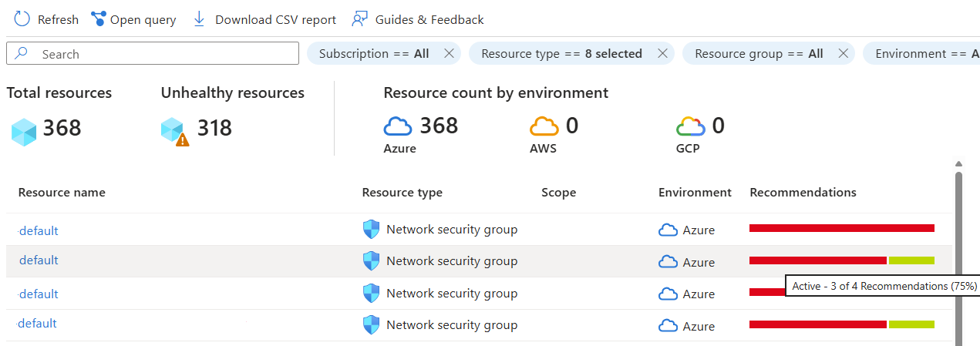Click the Refresh icon
980x346 pixels.
coord(22,19)
